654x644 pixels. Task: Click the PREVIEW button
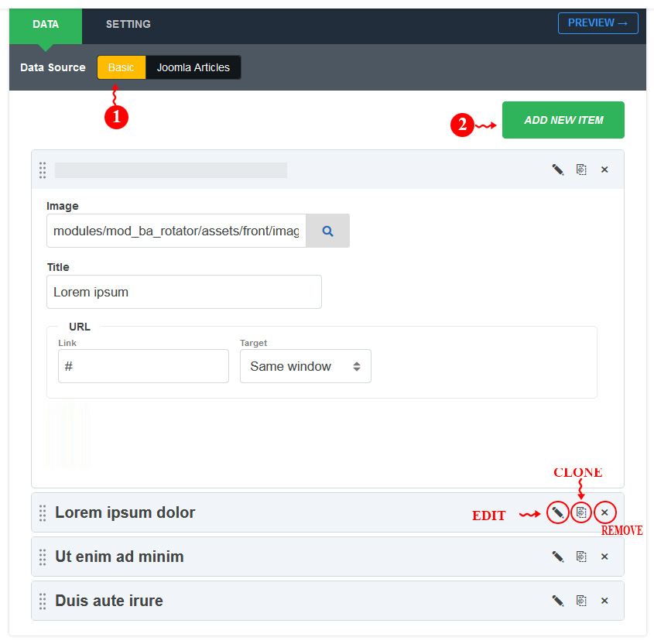pos(598,23)
